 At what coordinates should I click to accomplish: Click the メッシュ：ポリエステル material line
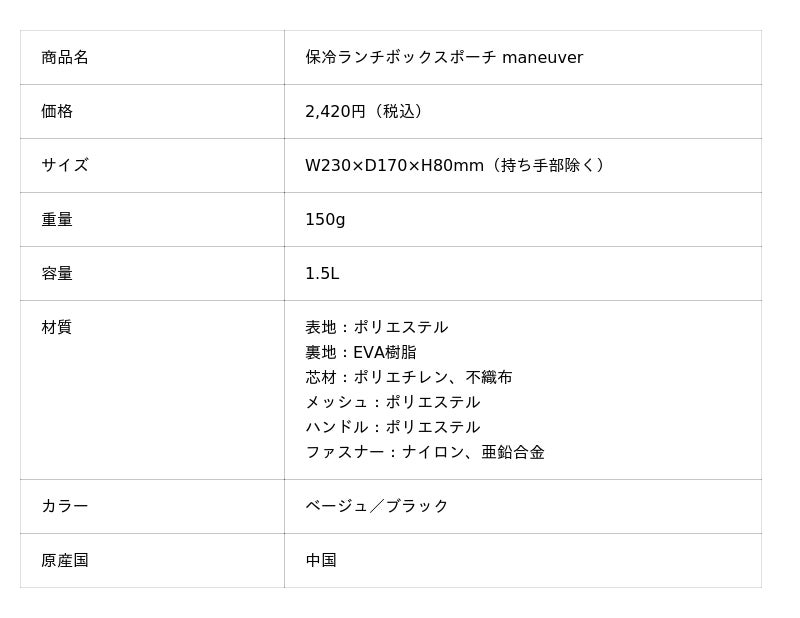coord(392,402)
